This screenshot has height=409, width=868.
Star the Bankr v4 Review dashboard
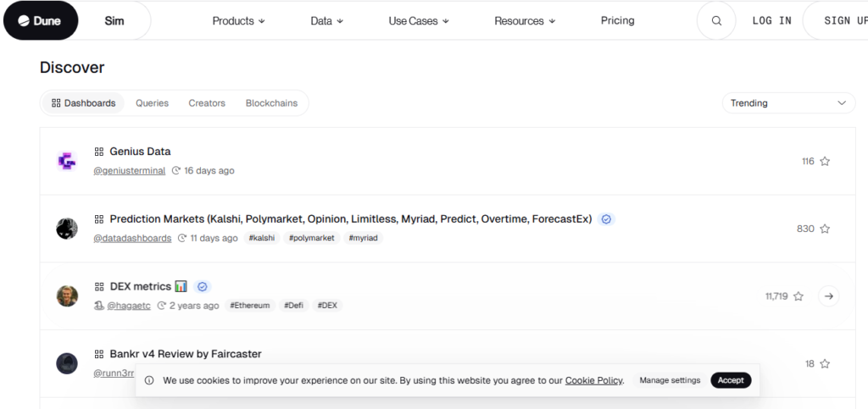pyautogui.click(x=825, y=364)
